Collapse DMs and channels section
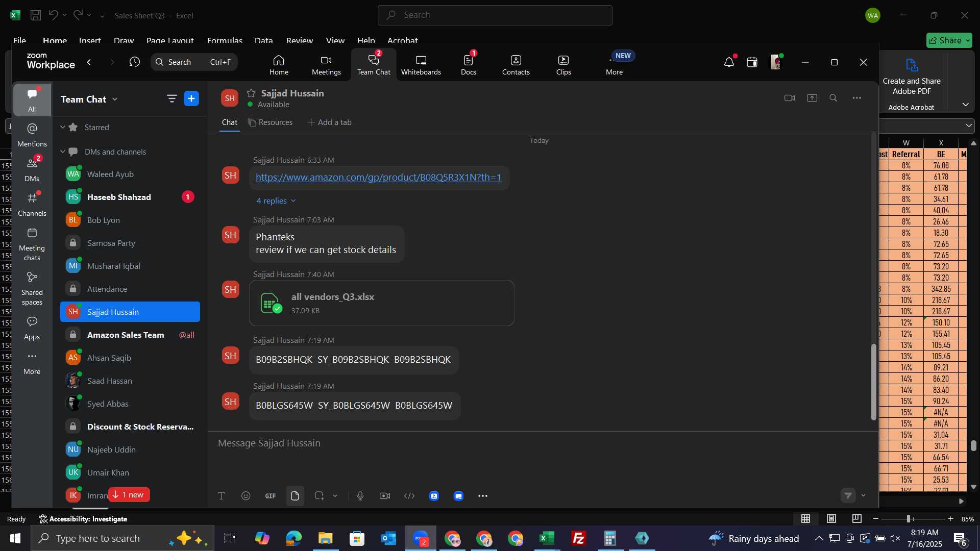Viewport: 980px width, 551px height. click(x=63, y=152)
